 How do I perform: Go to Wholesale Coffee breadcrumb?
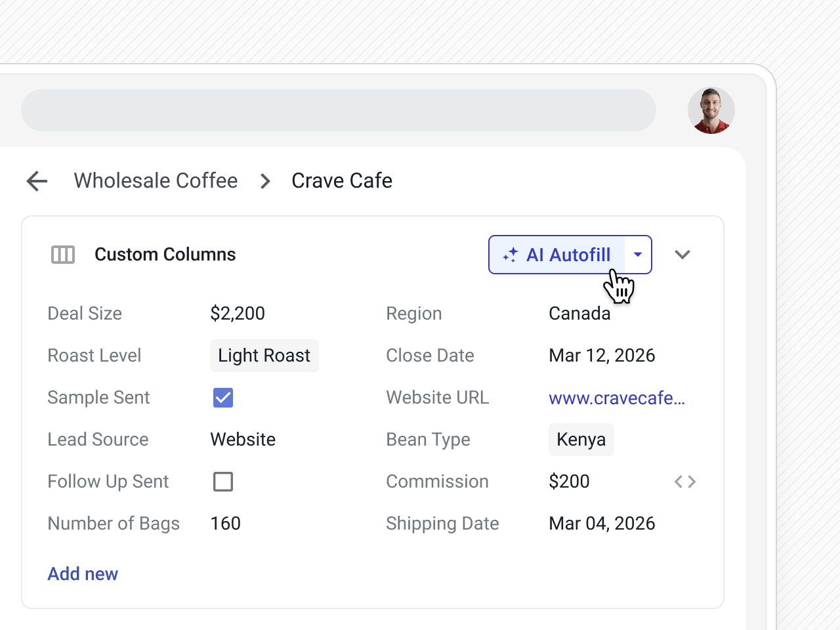156,181
